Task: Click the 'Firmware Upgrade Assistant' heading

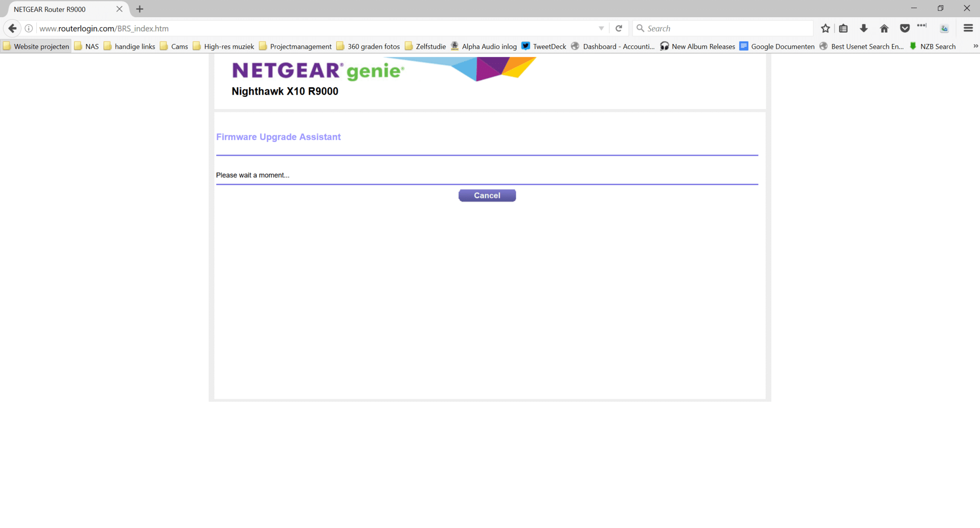Action: point(278,137)
